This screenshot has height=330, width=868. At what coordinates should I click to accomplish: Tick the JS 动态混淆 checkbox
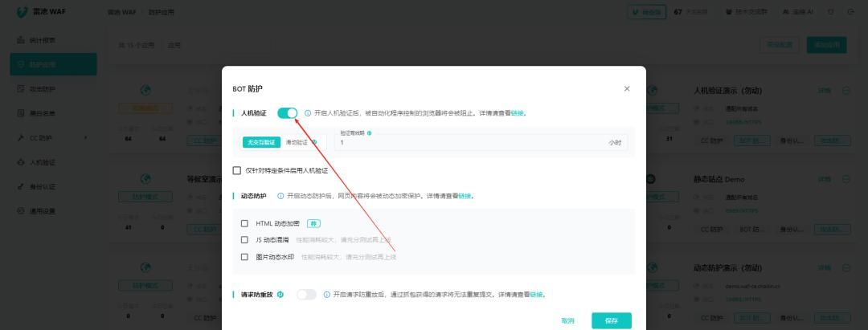(x=244, y=240)
